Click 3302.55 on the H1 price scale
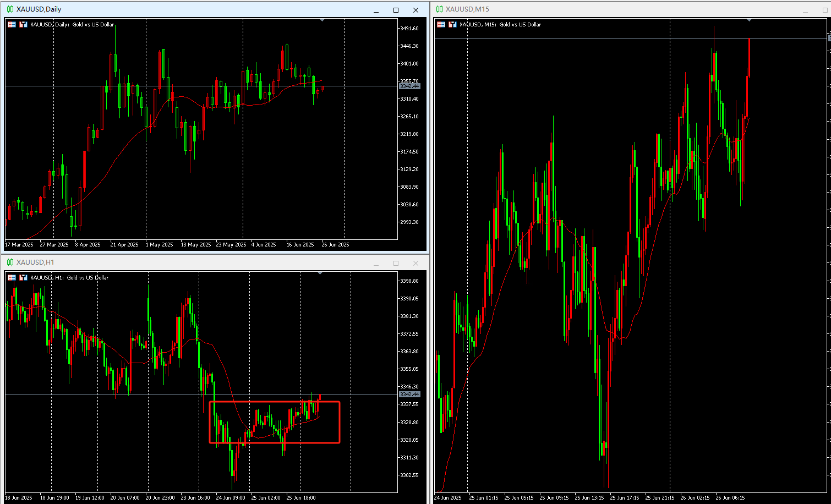Image resolution: width=831 pixels, height=504 pixels. click(409, 475)
